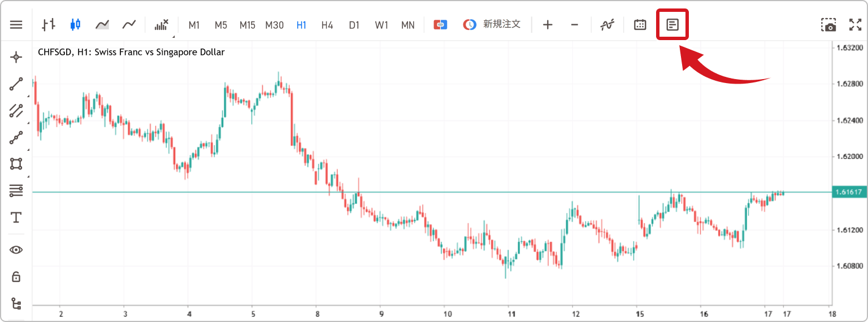Open the highlighted news panel icon
Viewport: 868px width, 322px height.
click(672, 25)
